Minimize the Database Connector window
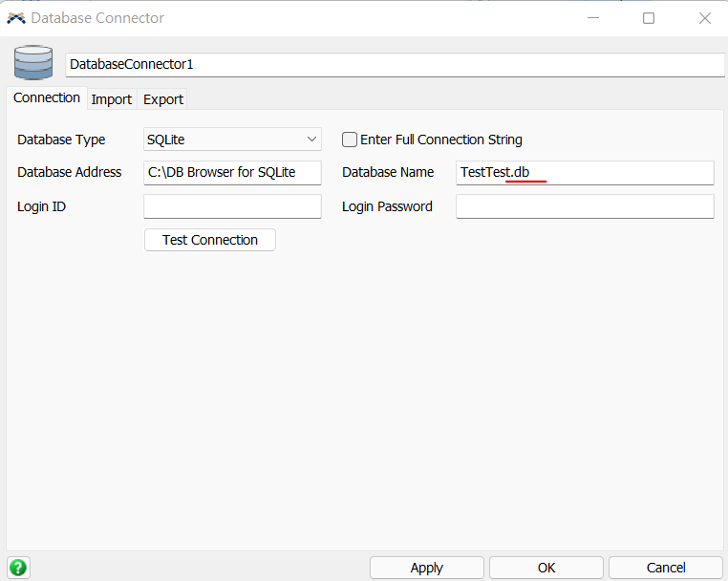Screen dimensions: 728x581 (592, 18)
